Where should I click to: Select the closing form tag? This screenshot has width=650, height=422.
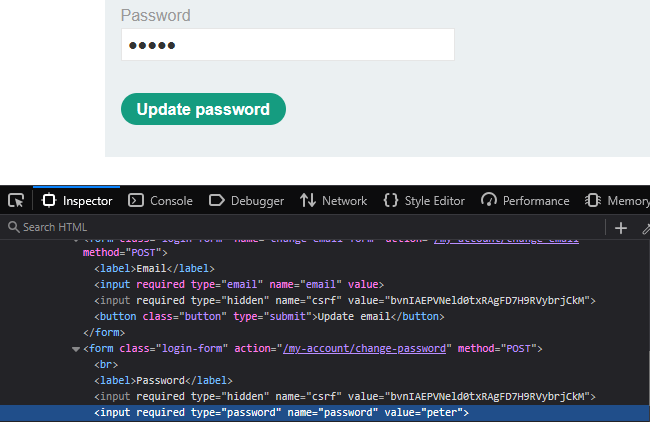click(x=104, y=332)
